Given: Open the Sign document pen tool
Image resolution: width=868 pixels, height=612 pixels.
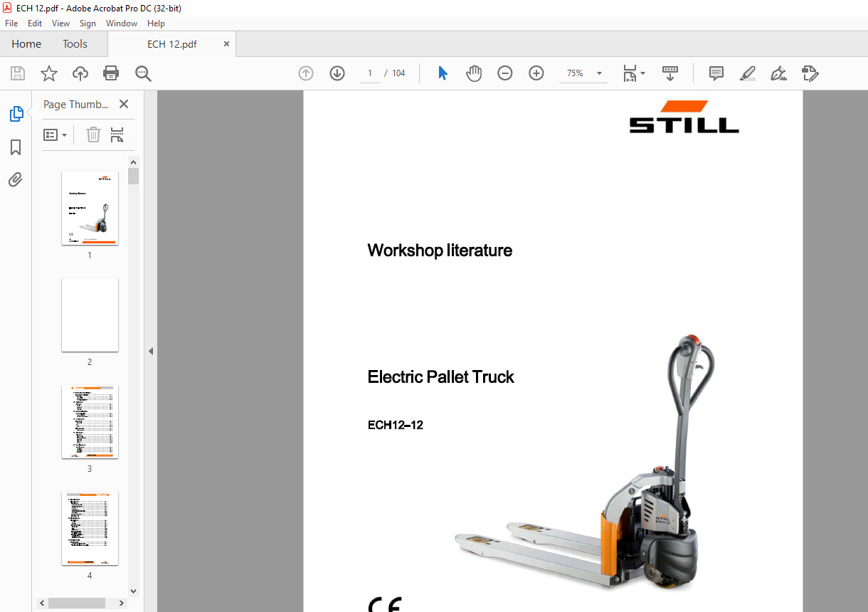Looking at the screenshot, I should [778, 73].
